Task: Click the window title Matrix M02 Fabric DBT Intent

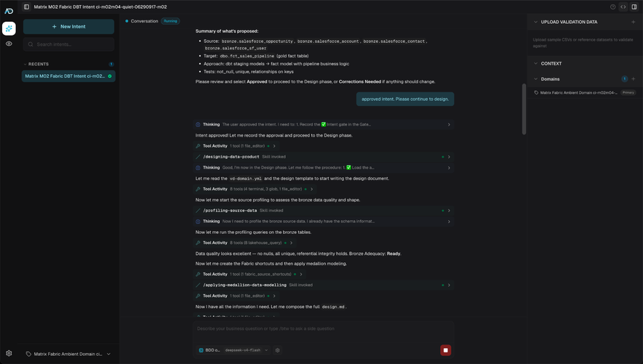Action: pos(100,7)
